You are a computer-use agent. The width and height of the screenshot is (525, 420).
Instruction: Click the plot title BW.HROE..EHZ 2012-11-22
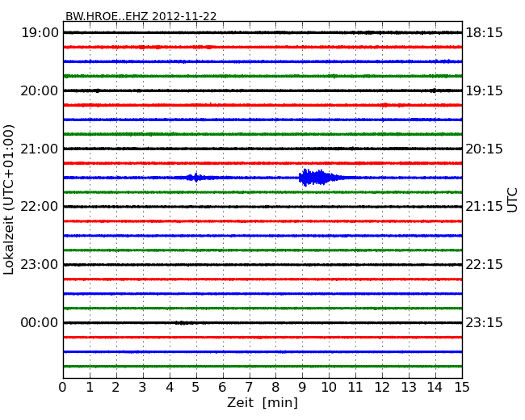click(141, 16)
